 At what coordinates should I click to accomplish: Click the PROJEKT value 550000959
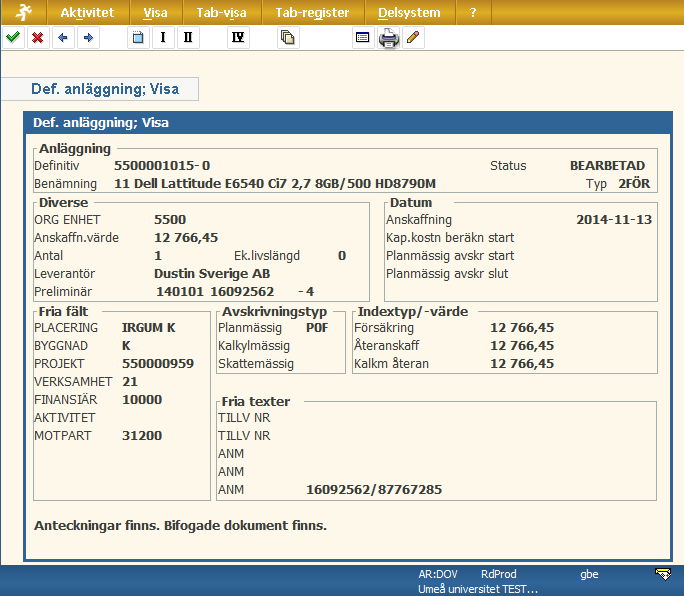[158, 363]
